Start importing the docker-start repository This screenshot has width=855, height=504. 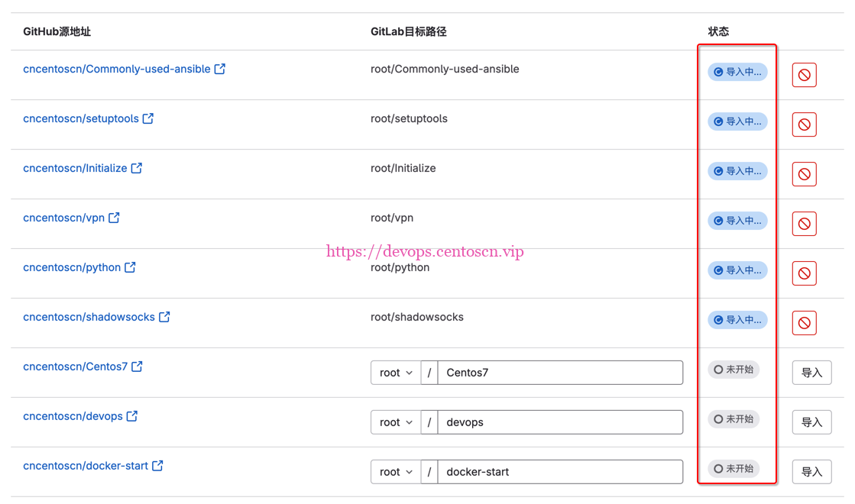(x=811, y=472)
